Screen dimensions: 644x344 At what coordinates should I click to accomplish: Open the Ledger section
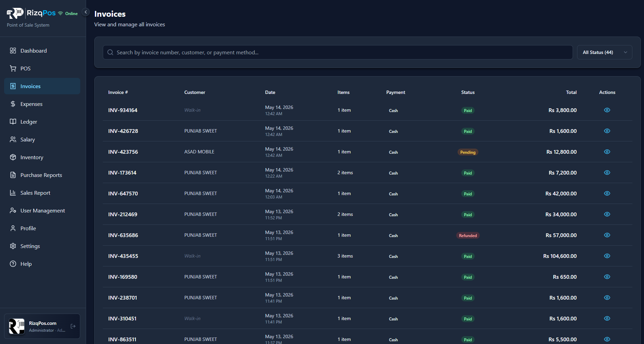coord(42,122)
